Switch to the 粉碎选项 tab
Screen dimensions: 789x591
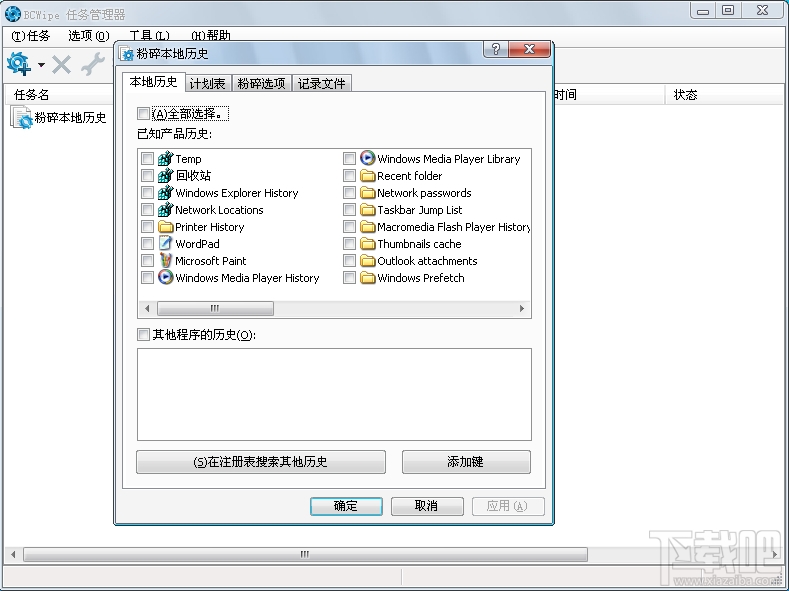(261, 83)
